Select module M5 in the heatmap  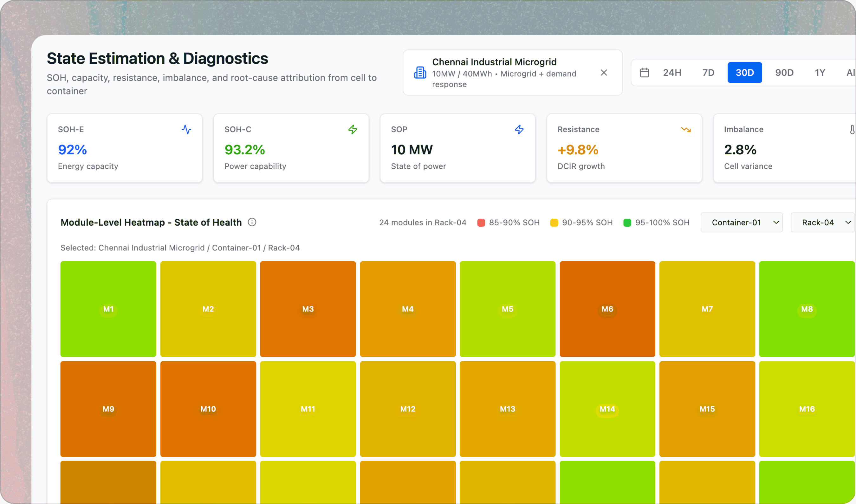pyautogui.click(x=508, y=309)
